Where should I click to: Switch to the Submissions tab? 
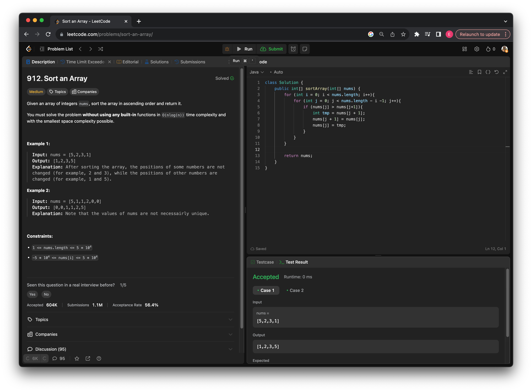193,61
